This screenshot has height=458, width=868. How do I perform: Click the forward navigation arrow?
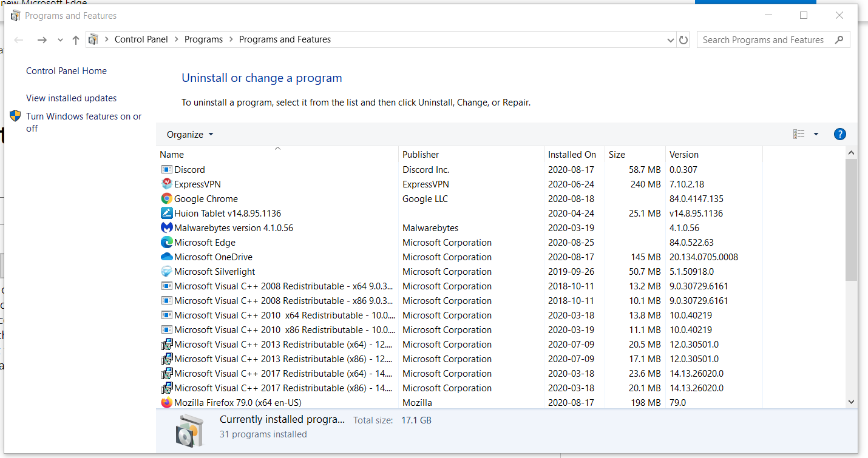tap(42, 40)
